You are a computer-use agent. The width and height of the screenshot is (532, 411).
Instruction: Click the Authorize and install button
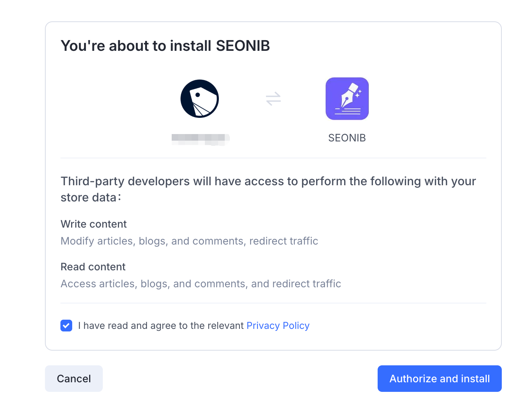point(440,379)
